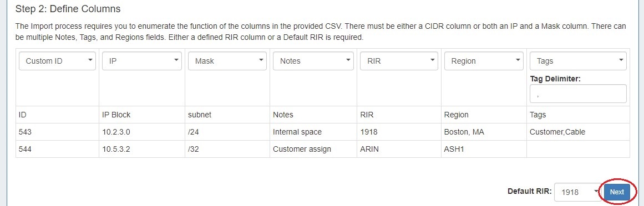Click the Tag Delimiter input field

point(579,94)
